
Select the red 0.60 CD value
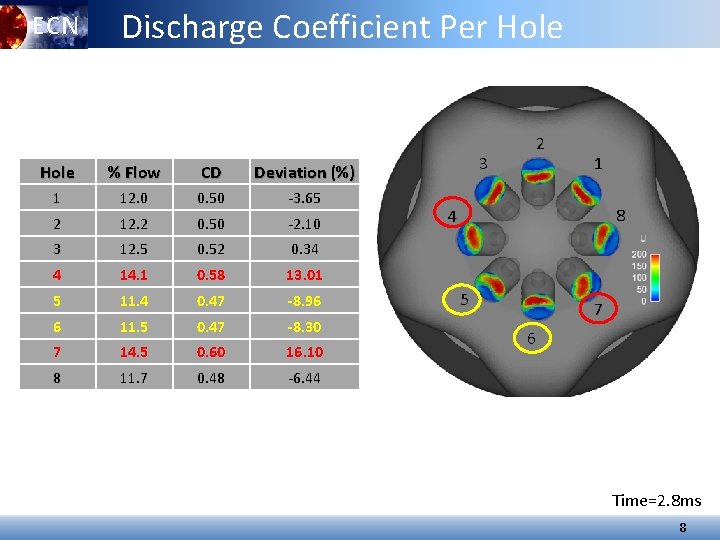click(211, 352)
